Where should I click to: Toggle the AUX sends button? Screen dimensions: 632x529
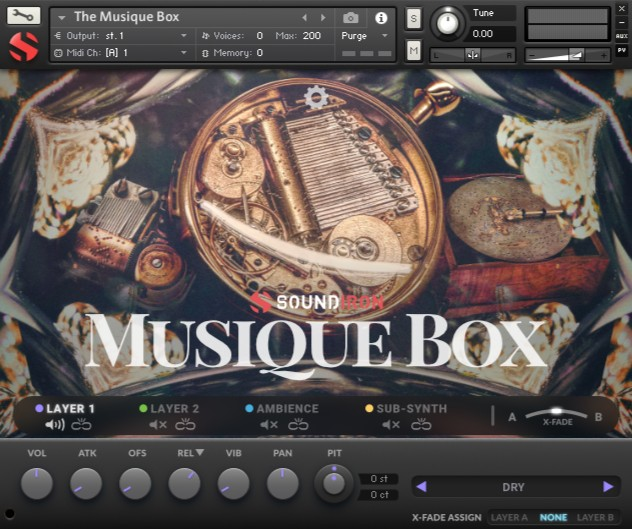pyautogui.click(x=622, y=36)
